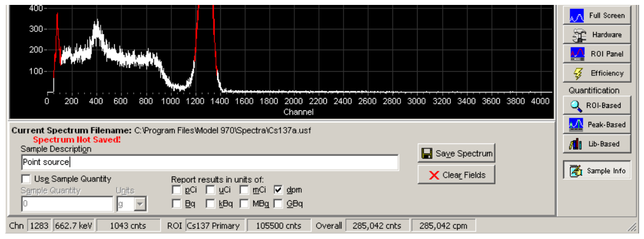The height and width of the screenshot is (239, 644).
Task: Show the ROI Panel
Action: coord(596,54)
